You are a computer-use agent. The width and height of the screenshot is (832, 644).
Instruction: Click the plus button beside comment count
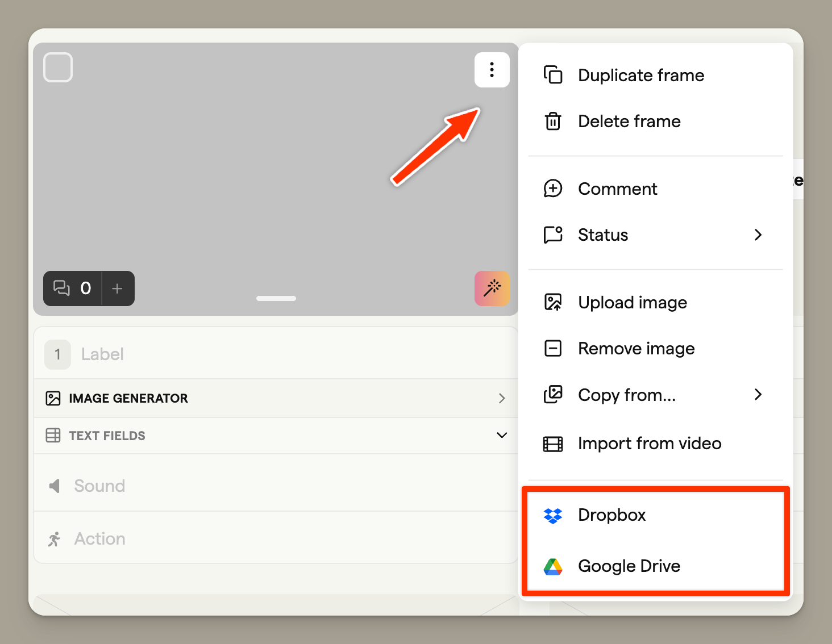[x=118, y=288]
